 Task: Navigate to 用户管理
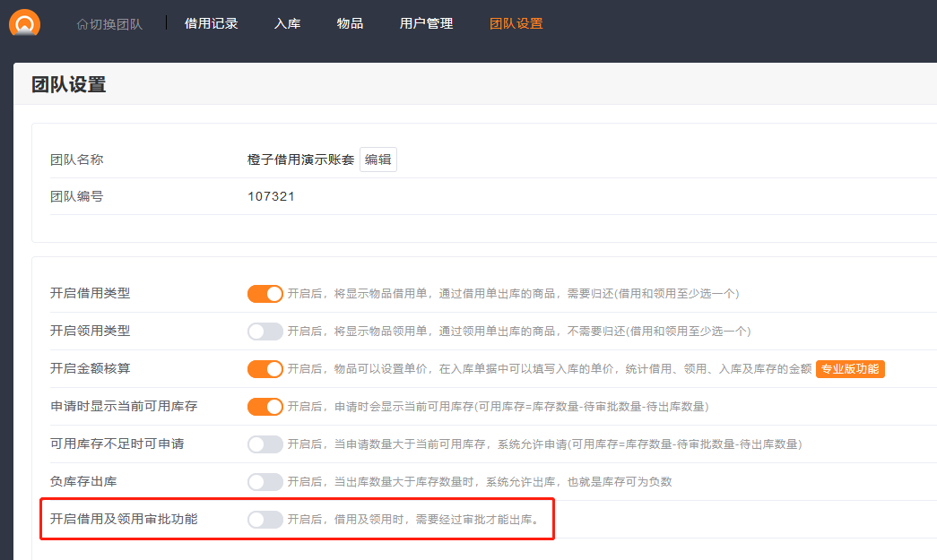[x=426, y=23]
